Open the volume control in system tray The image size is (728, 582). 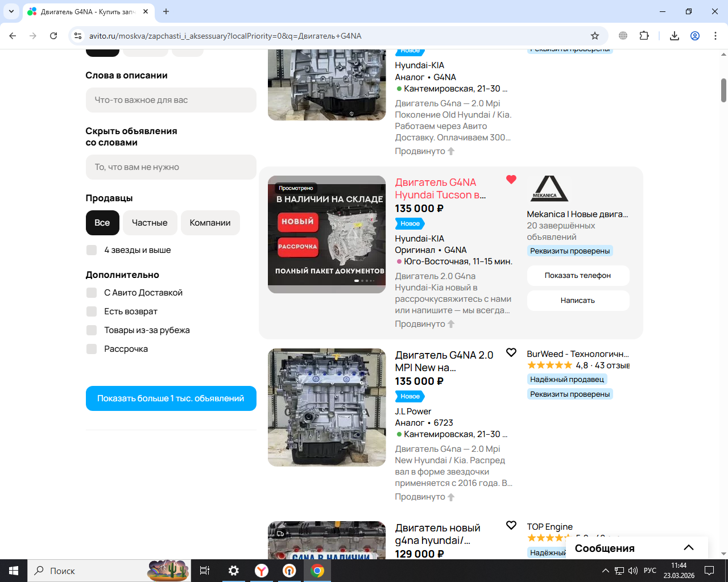pyautogui.click(x=633, y=571)
